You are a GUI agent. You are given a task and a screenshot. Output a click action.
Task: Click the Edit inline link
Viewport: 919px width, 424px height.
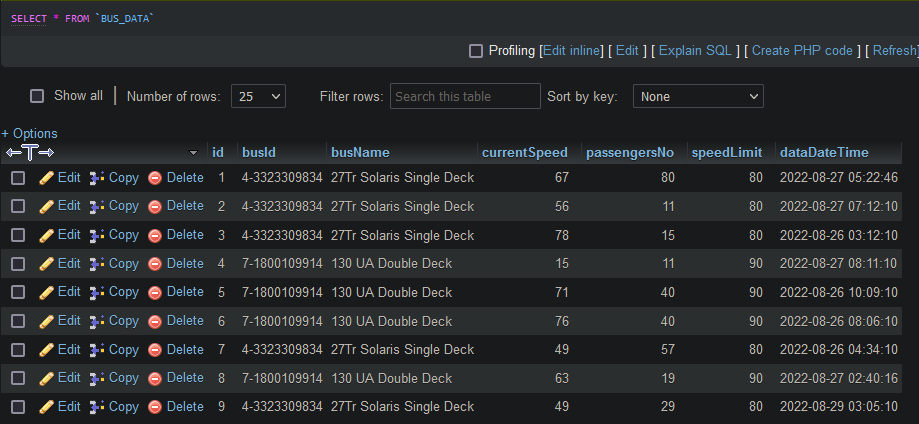[572, 51]
